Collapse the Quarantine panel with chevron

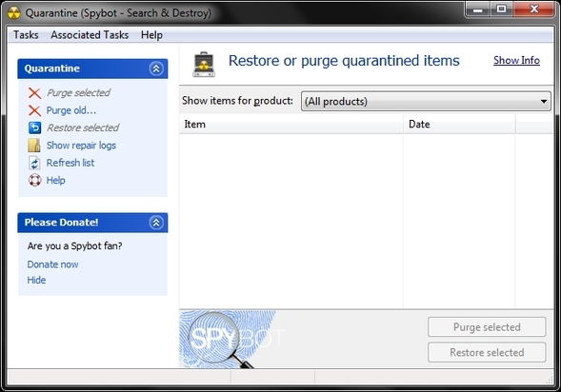156,69
